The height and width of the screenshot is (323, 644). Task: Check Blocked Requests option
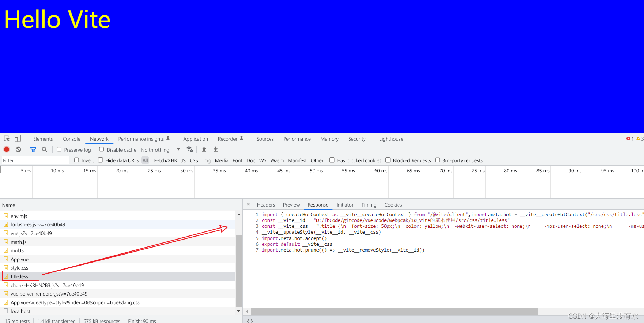point(388,160)
